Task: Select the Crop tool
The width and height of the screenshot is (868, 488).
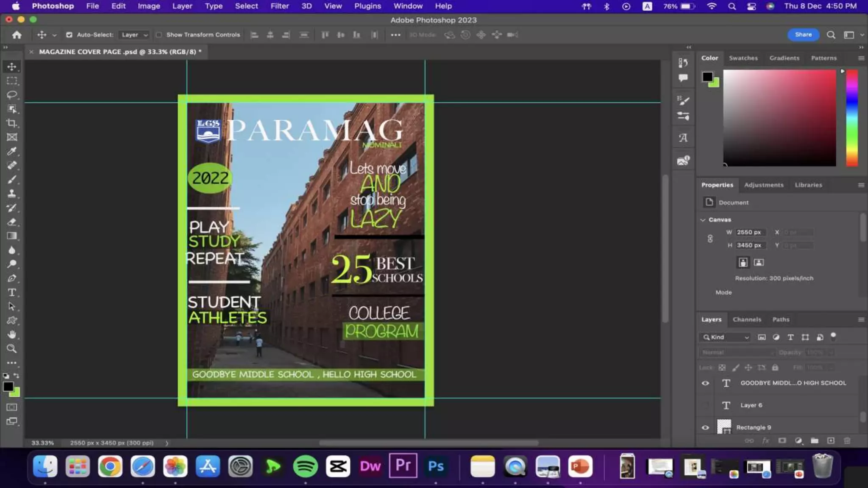Action: point(12,123)
